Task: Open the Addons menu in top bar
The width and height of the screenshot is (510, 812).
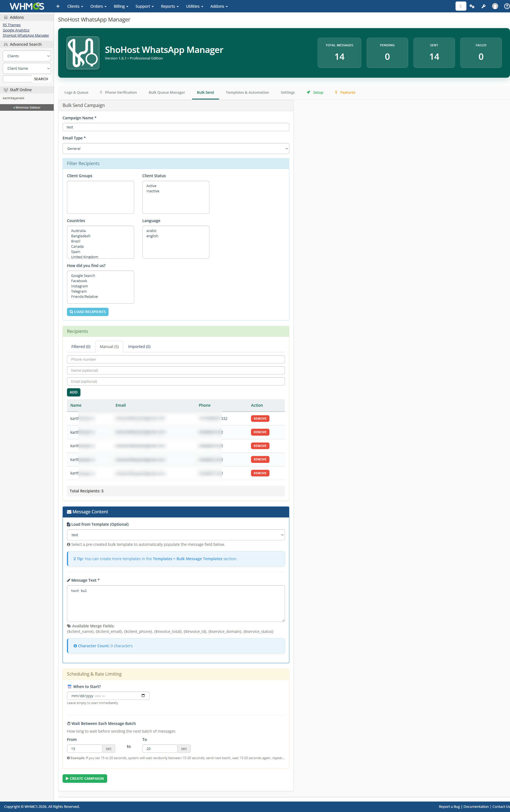Action: tap(219, 6)
